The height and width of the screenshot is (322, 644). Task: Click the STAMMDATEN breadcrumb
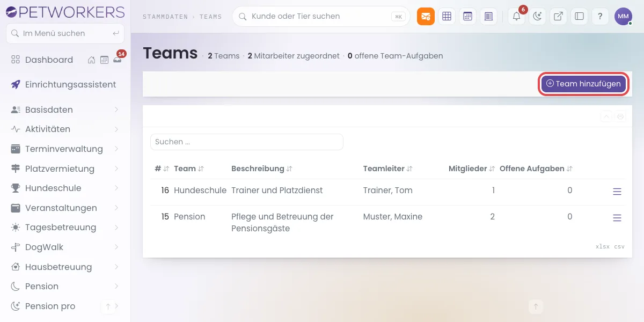[166, 17]
